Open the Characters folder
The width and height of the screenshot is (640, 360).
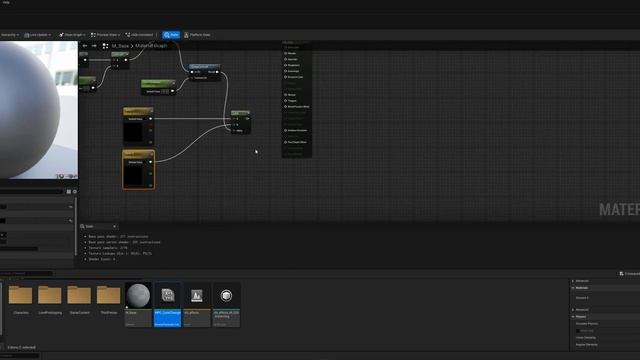pos(20,301)
